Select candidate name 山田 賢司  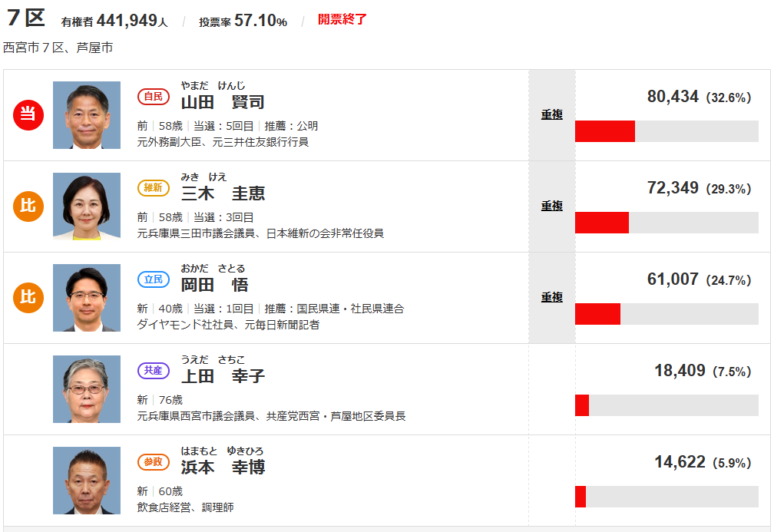(223, 102)
